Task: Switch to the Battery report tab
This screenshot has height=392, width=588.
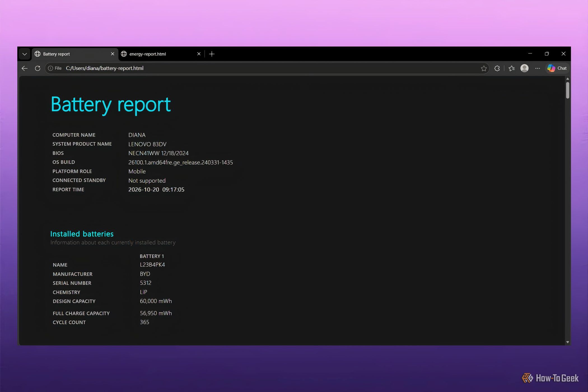Action: pyautogui.click(x=74, y=54)
